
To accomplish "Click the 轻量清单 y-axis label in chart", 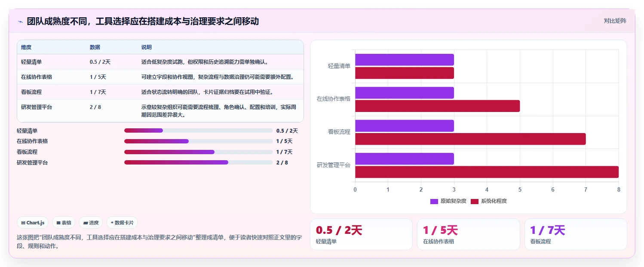I will click(339, 66).
